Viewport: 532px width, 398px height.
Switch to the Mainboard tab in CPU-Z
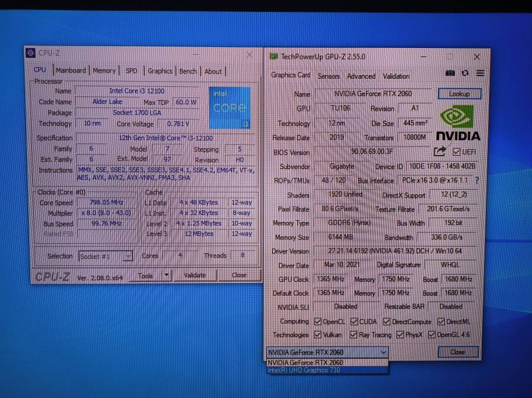coord(70,70)
